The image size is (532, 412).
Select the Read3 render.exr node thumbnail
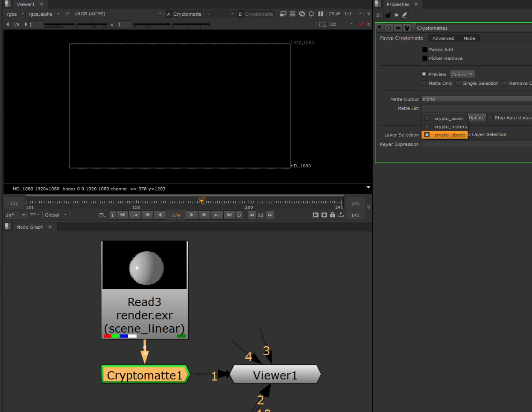(x=145, y=265)
